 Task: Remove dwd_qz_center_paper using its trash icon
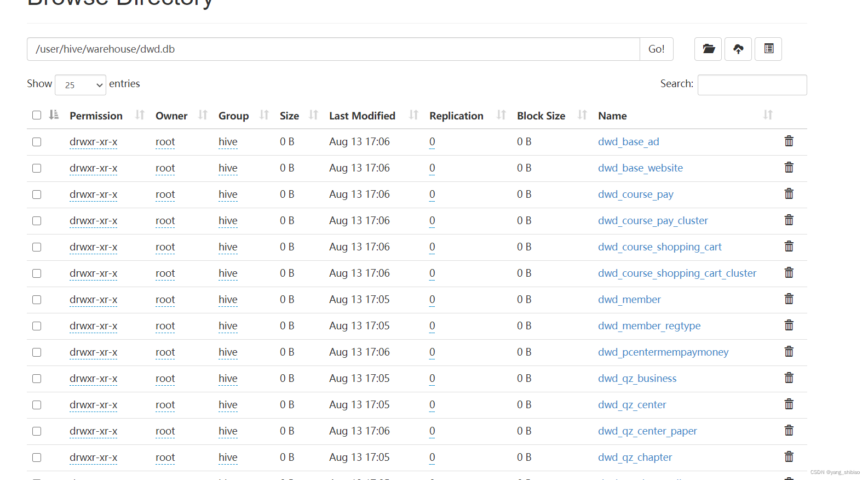pos(789,431)
